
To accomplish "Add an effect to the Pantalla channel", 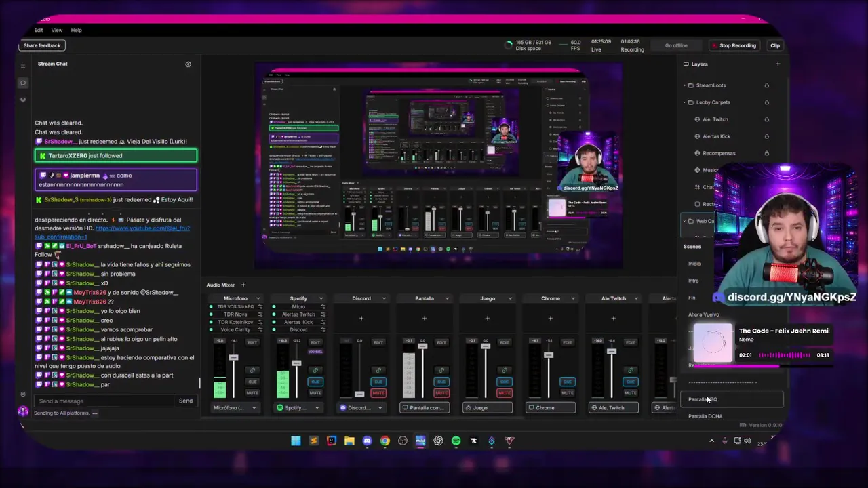I will [424, 318].
